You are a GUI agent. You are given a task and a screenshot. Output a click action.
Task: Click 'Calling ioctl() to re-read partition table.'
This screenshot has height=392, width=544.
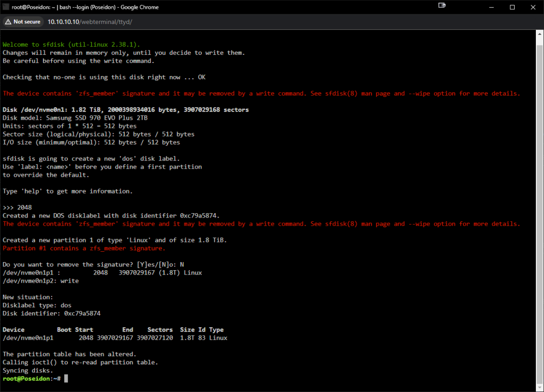tap(80, 362)
